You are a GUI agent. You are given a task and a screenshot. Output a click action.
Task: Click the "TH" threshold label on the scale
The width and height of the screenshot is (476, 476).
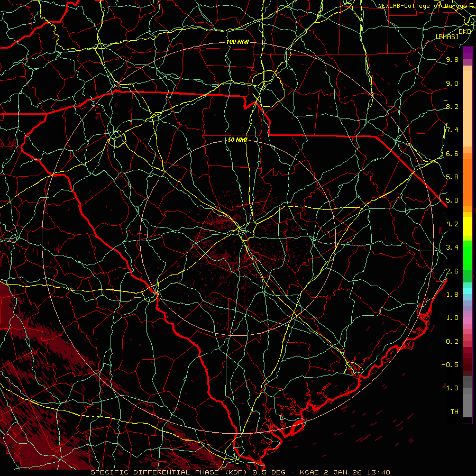[x=454, y=412]
